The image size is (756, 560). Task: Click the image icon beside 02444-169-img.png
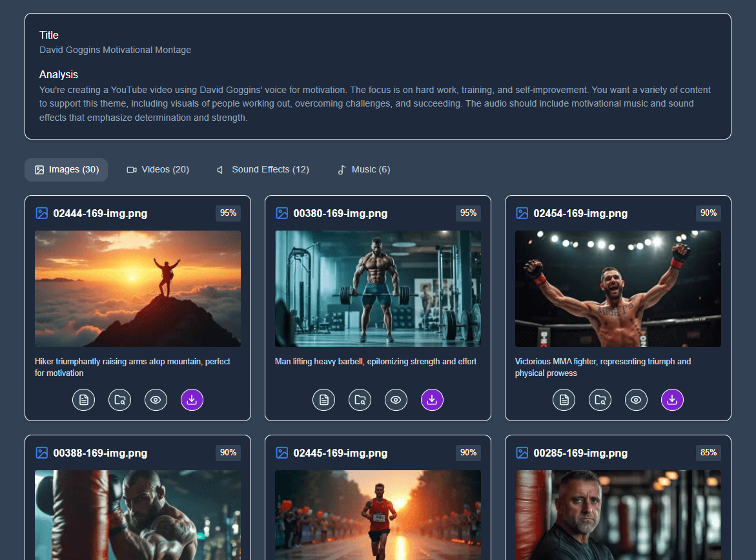tap(42, 213)
